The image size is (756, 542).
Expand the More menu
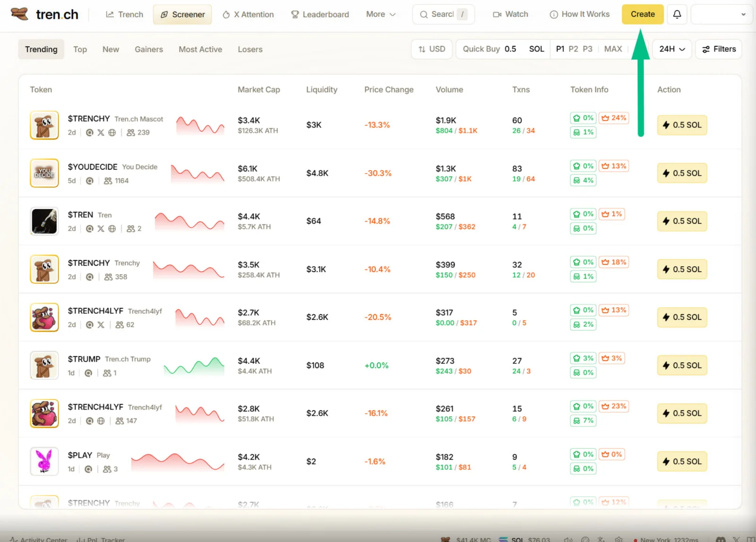381,14
